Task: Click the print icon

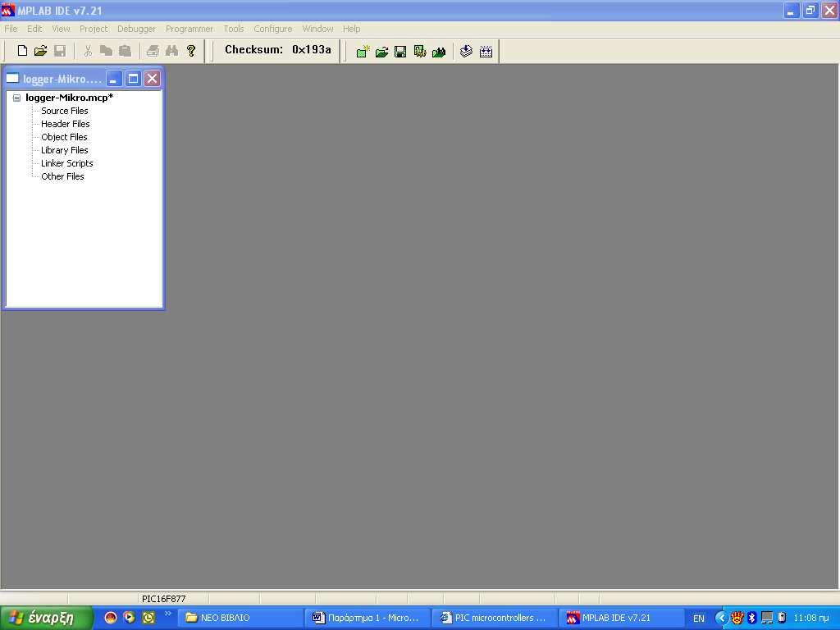Action: [153, 51]
